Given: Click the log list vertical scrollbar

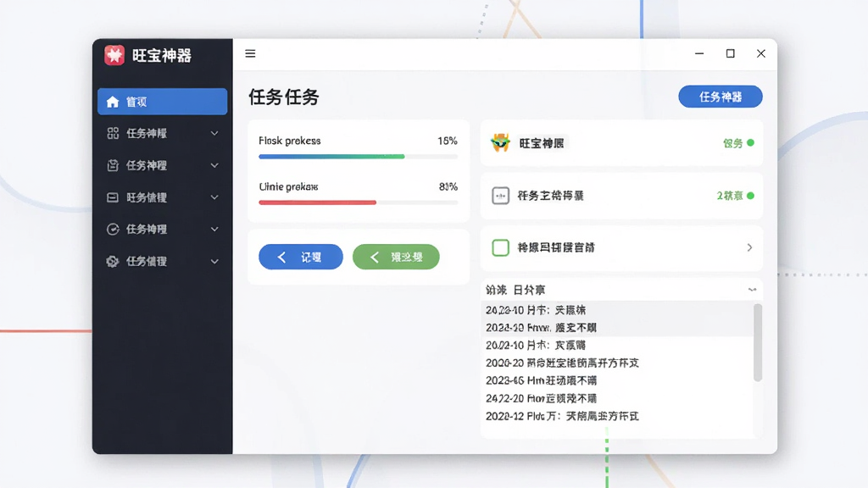Looking at the screenshot, I should tap(758, 342).
